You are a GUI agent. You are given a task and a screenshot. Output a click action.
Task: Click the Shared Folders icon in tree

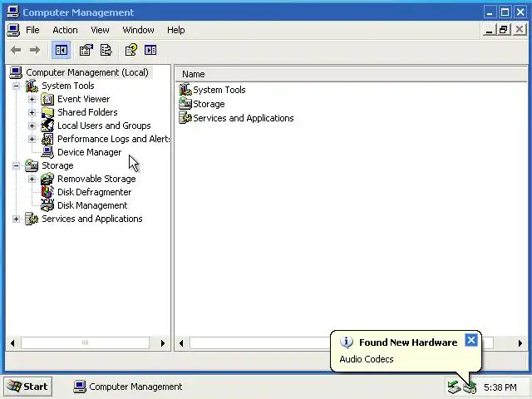pyautogui.click(x=47, y=112)
